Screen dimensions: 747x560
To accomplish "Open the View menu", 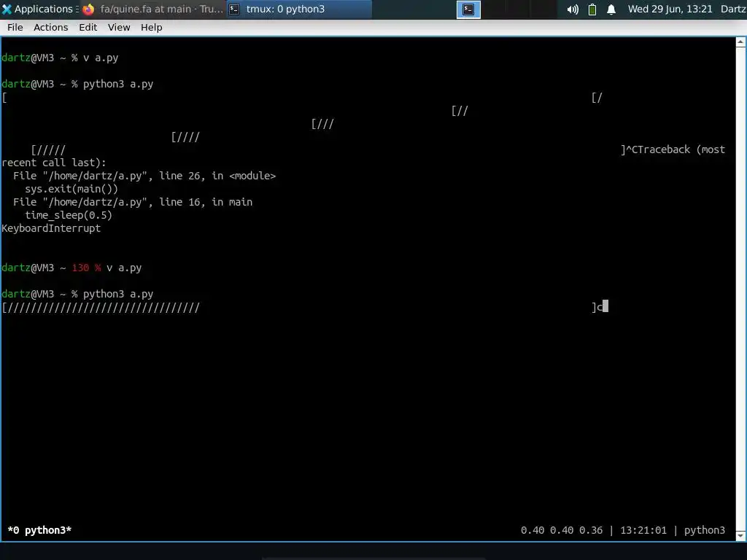I will pos(119,27).
